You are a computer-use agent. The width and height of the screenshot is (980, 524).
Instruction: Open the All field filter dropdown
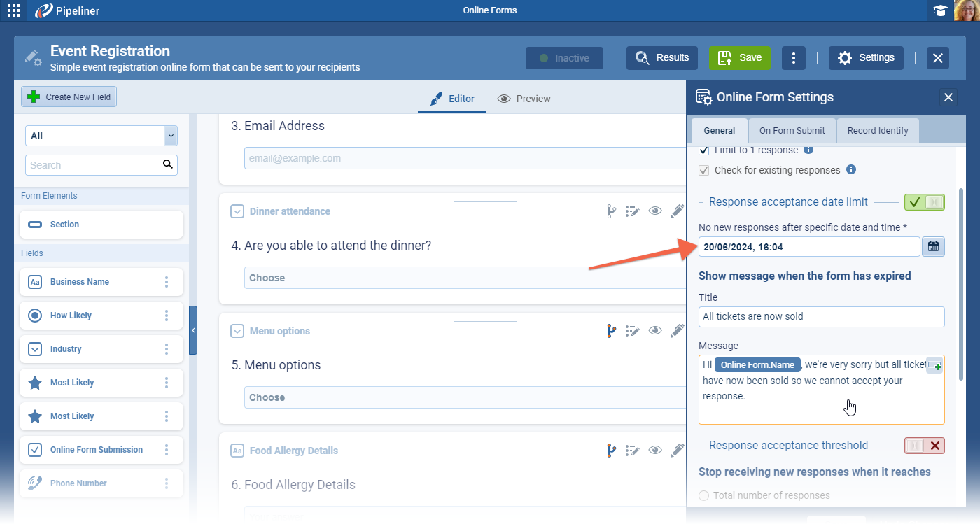(x=101, y=136)
